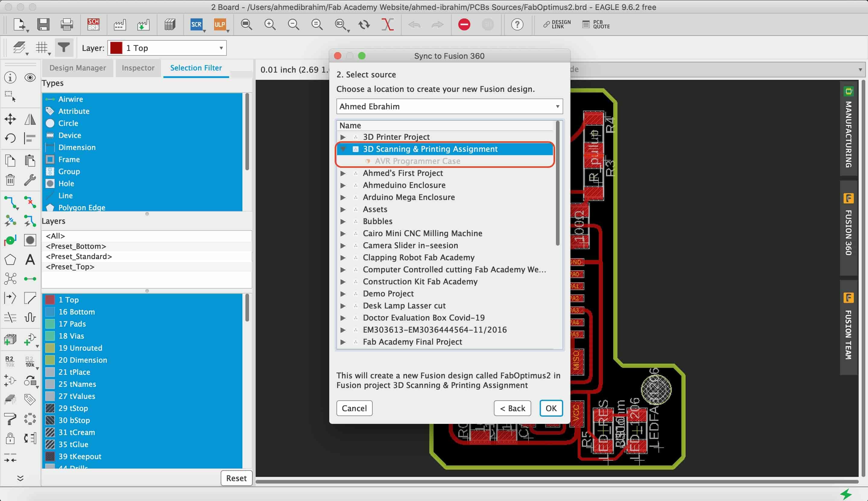Confirm with the OK button
The height and width of the screenshot is (501, 868).
coord(551,408)
